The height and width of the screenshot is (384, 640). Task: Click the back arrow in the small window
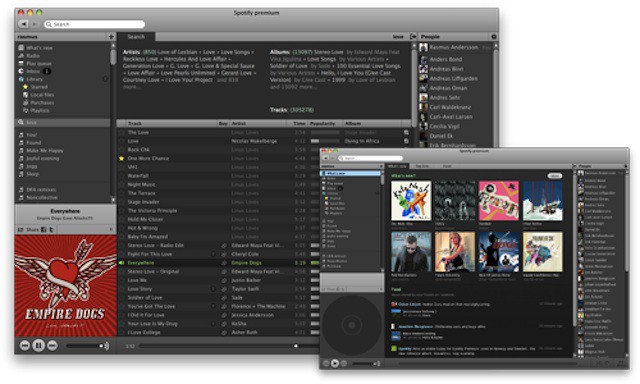(326, 158)
